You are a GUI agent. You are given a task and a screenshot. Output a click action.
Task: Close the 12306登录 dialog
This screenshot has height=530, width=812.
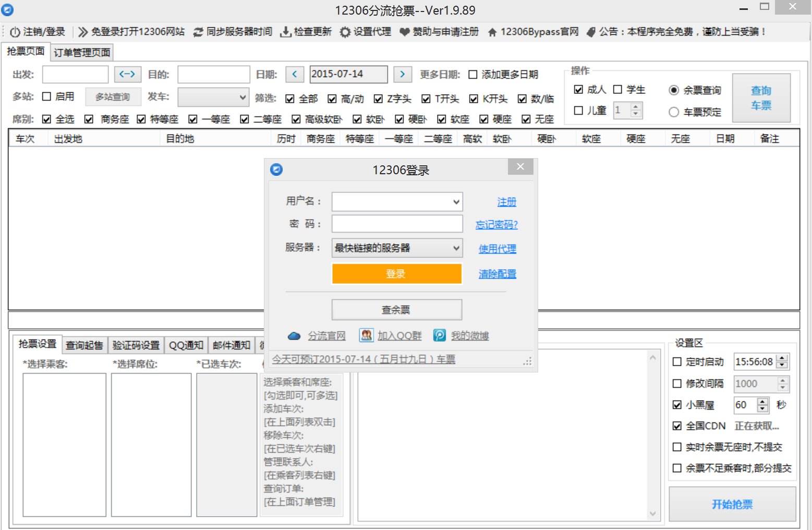point(520,167)
